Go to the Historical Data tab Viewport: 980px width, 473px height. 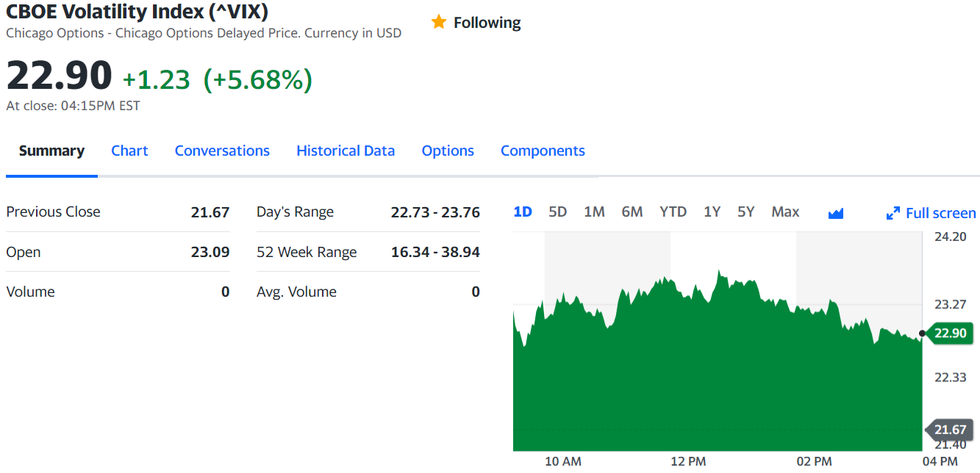(x=346, y=151)
